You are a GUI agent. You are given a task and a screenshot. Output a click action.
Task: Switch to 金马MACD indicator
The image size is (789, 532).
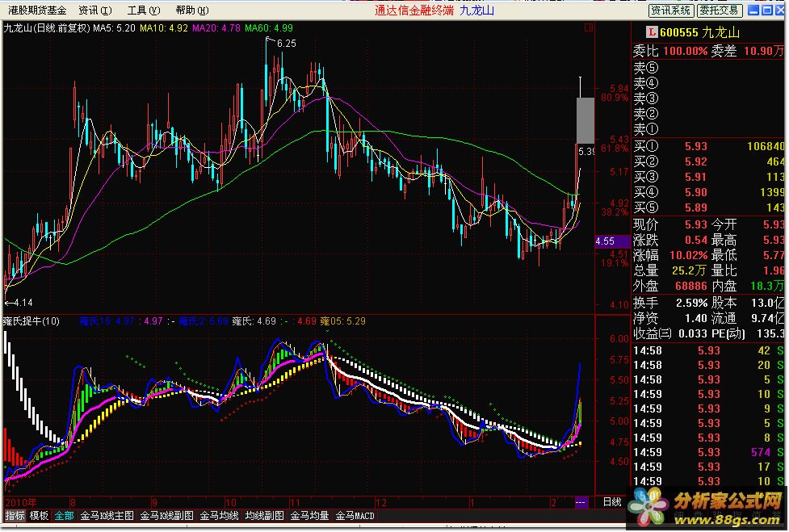[355, 516]
